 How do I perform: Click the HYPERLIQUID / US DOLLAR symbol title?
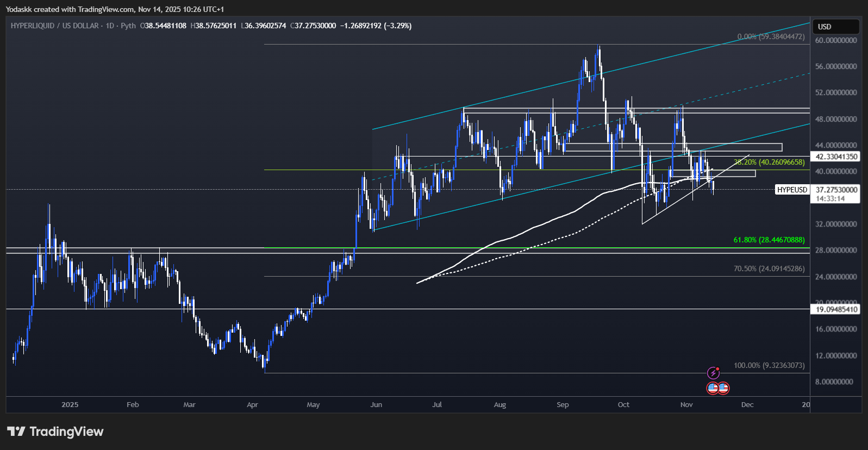click(54, 26)
